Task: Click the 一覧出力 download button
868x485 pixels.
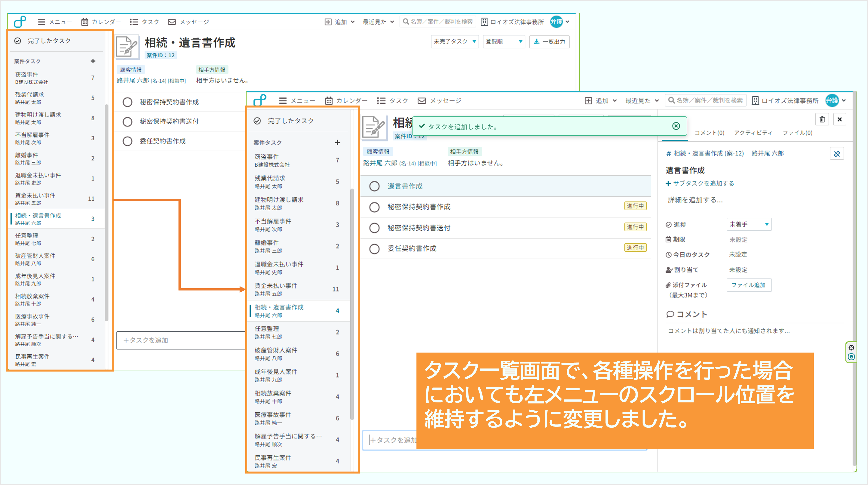Action: [x=549, y=42]
